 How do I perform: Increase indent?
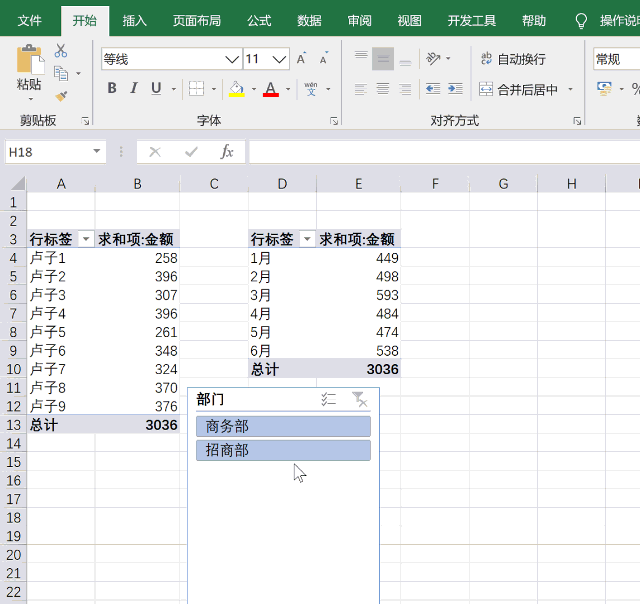456,89
